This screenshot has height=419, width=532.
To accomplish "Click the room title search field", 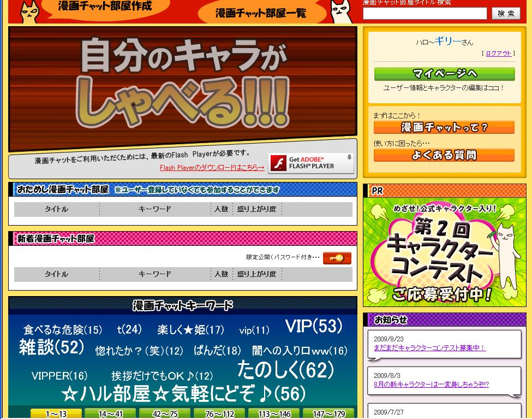I will click(x=425, y=13).
